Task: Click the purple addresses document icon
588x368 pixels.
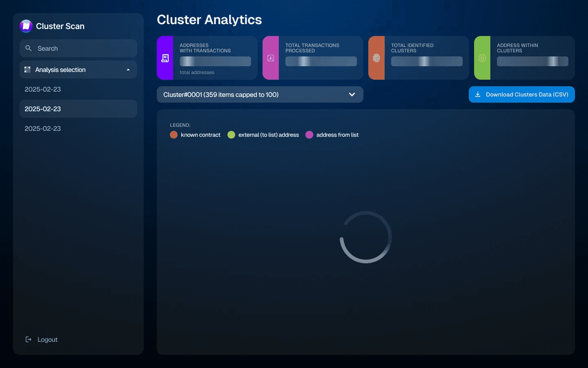Action: (x=165, y=58)
